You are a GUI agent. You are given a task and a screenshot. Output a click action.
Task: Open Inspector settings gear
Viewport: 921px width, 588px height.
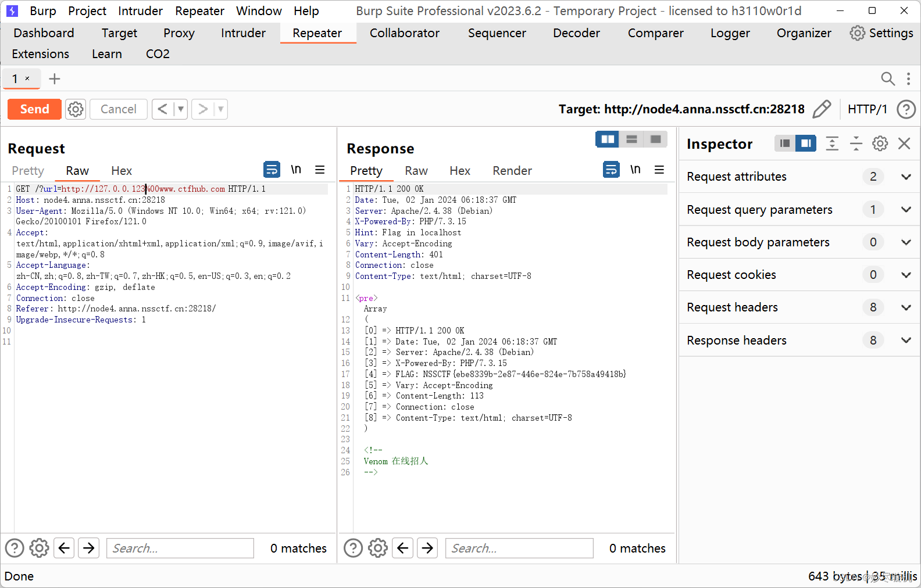tap(880, 144)
